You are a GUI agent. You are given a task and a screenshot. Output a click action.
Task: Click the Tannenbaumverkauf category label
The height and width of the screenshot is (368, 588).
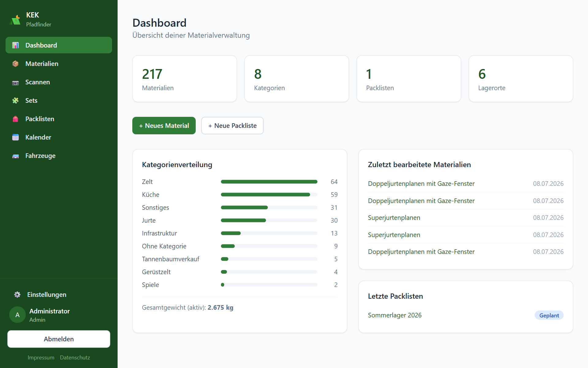171,259
